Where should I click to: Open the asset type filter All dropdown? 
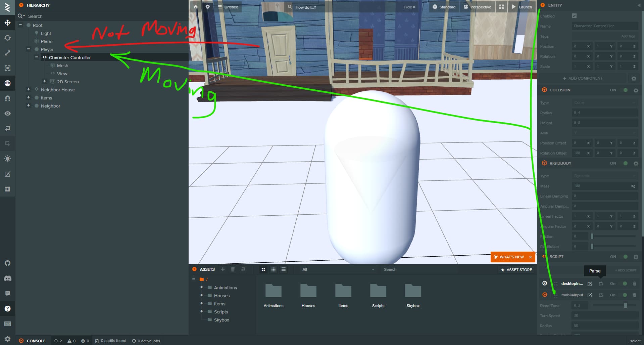click(x=338, y=269)
